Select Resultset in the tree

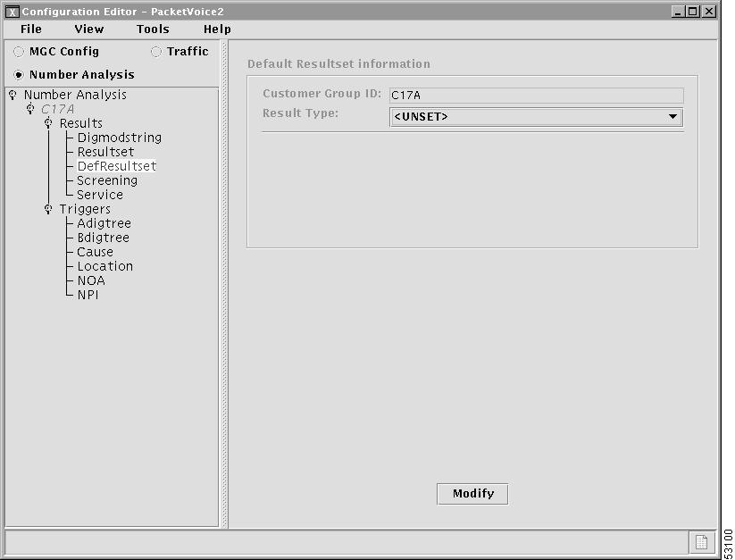pos(105,152)
